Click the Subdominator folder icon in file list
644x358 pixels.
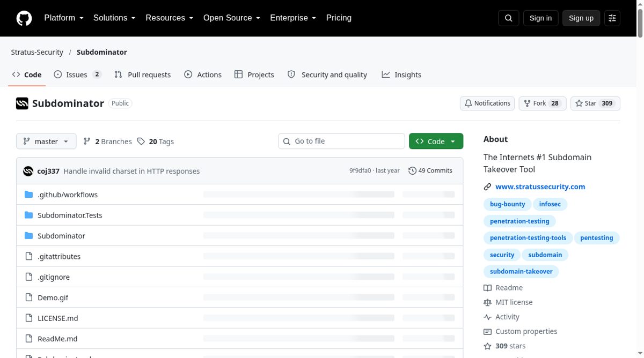pyautogui.click(x=29, y=236)
